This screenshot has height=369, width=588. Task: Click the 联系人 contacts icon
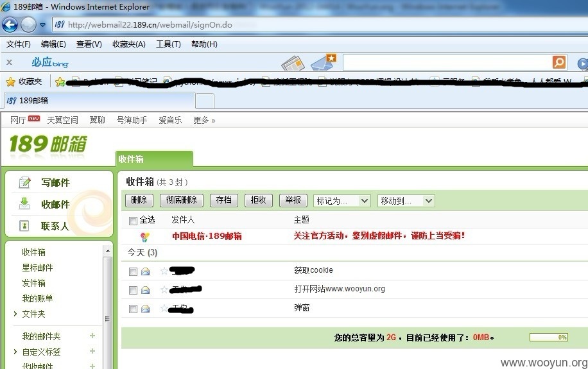pos(24,226)
